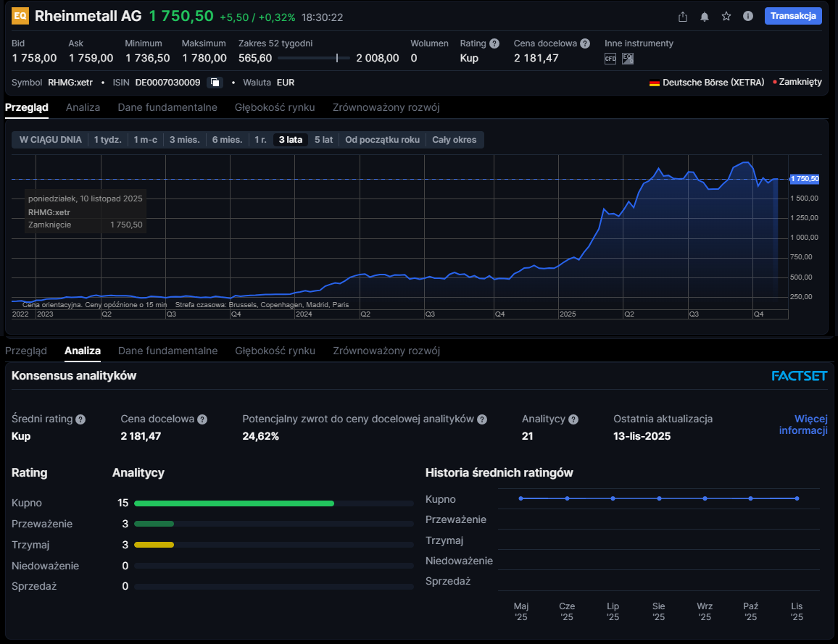Click the share icon next to the bell
Image resolution: width=838 pixels, height=644 pixels.
coord(682,17)
